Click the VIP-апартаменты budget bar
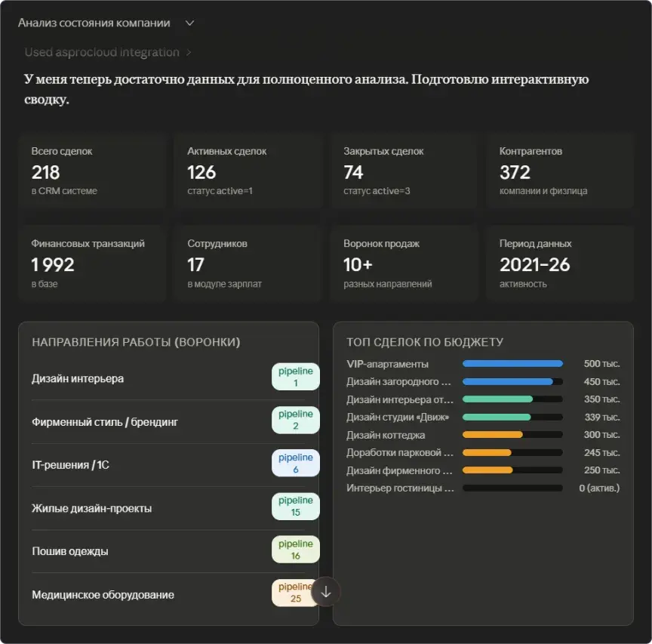 point(512,364)
